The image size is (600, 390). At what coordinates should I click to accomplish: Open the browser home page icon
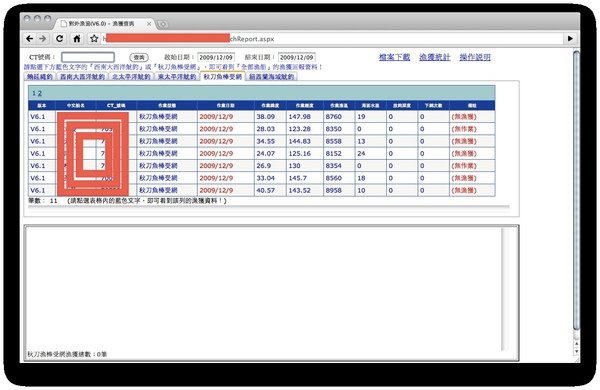tap(77, 39)
